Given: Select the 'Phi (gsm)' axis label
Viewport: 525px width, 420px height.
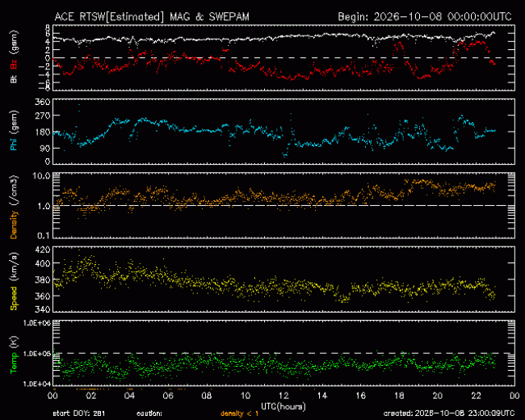Looking at the screenshot, I should coord(14,131).
